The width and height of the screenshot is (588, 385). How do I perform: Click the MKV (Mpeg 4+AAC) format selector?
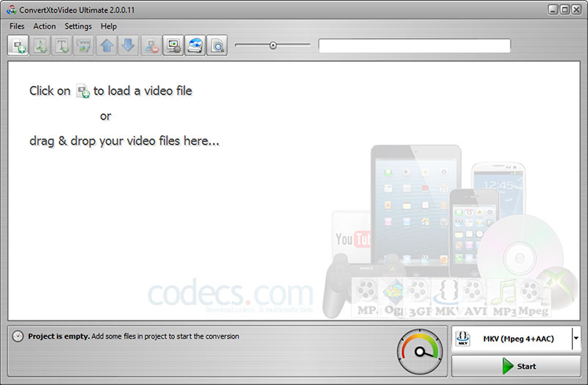512,339
